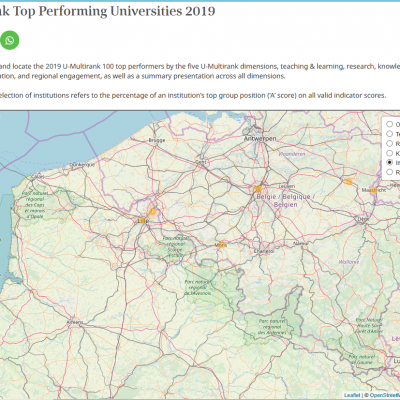Click the België / Belgique / Belgien country label
400x400 pixels.
click(x=285, y=200)
